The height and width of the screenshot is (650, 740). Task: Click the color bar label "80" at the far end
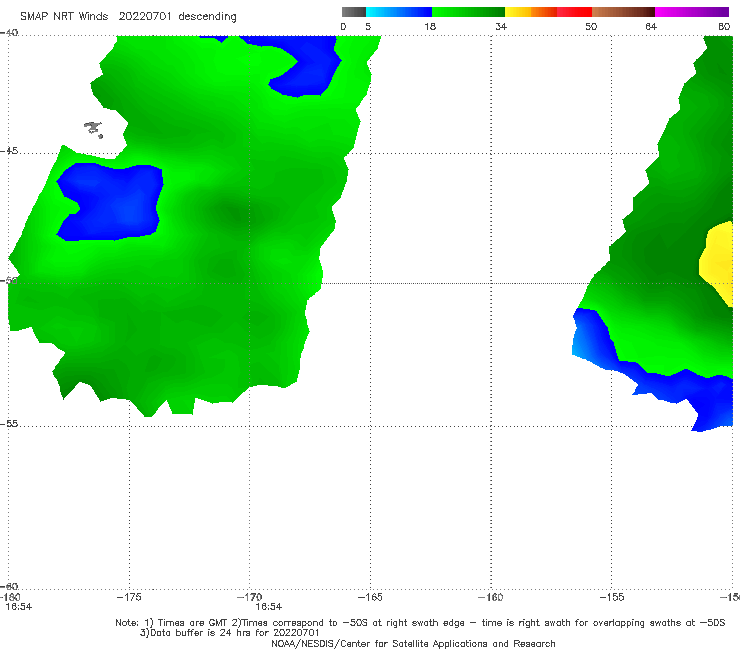[724, 27]
